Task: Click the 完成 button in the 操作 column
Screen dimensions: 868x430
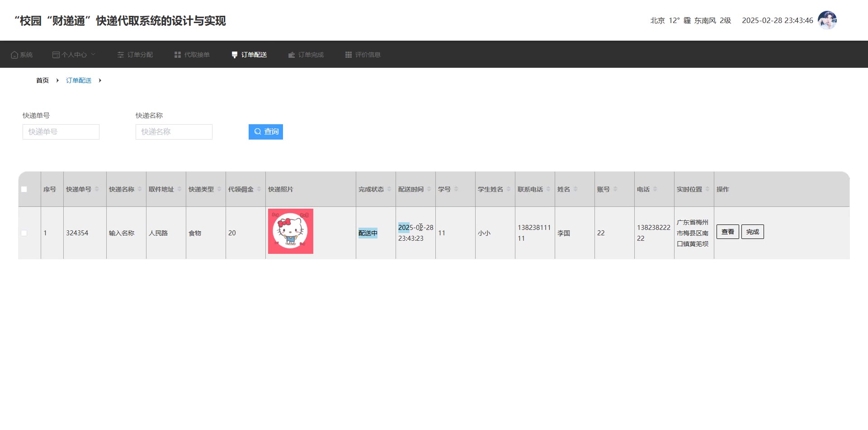Action: click(x=753, y=232)
